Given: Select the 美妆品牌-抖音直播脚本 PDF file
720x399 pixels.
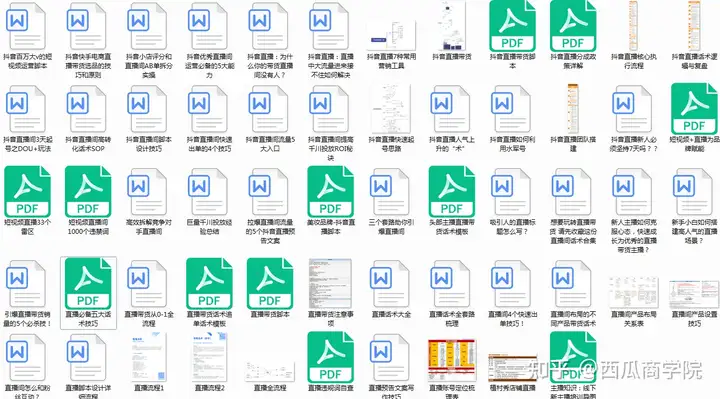Looking at the screenshot, I should pyautogui.click(x=330, y=191).
